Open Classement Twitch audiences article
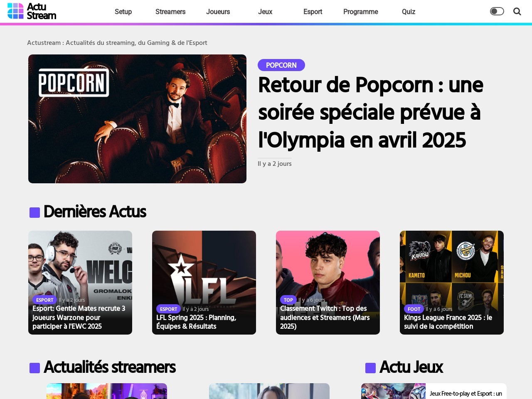This screenshot has width=532, height=399. pyautogui.click(x=325, y=317)
